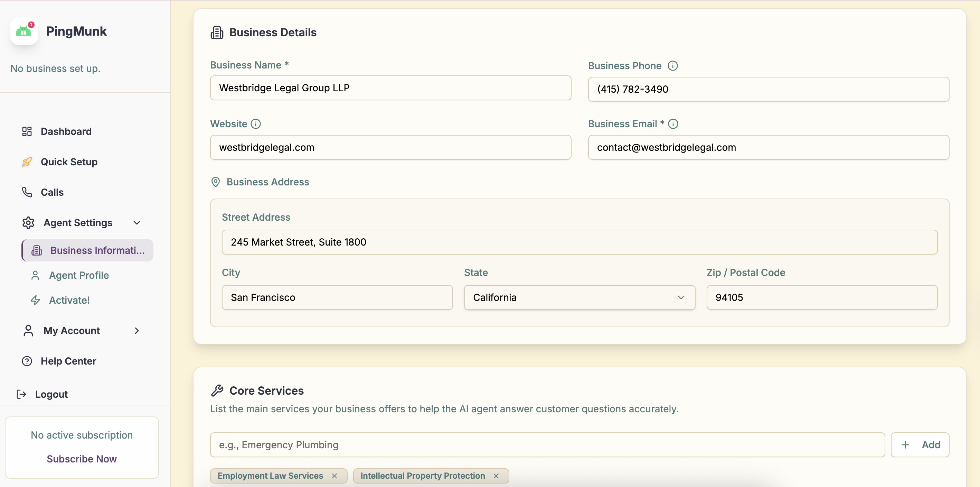Viewport: 980px width, 487px height.
Task: Click the Agent Settings gear icon
Action: [28, 223]
